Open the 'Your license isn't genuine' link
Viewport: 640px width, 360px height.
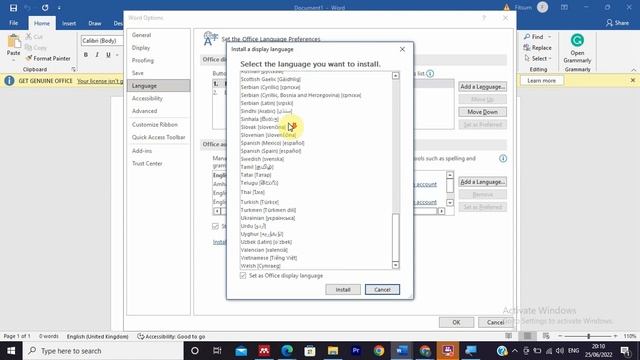[100, 81]
